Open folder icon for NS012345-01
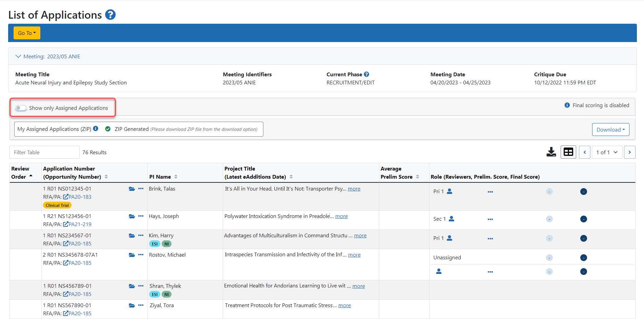 [x=132, y=189]
